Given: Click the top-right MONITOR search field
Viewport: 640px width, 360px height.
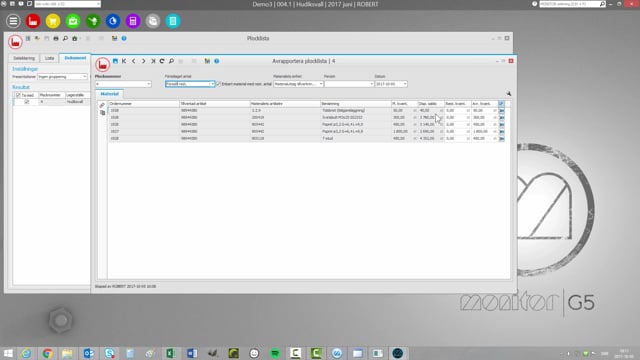Looking at the screenshot, I should point(569,4).
